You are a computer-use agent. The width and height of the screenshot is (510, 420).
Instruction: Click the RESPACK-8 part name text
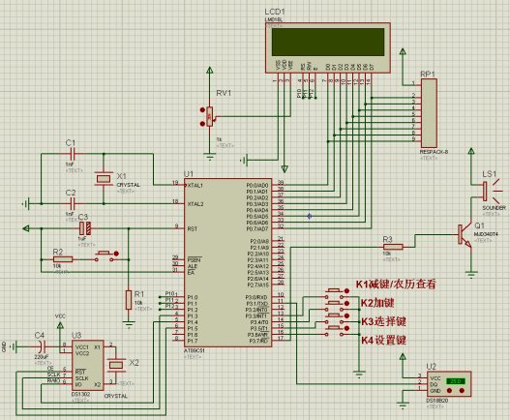434,152
